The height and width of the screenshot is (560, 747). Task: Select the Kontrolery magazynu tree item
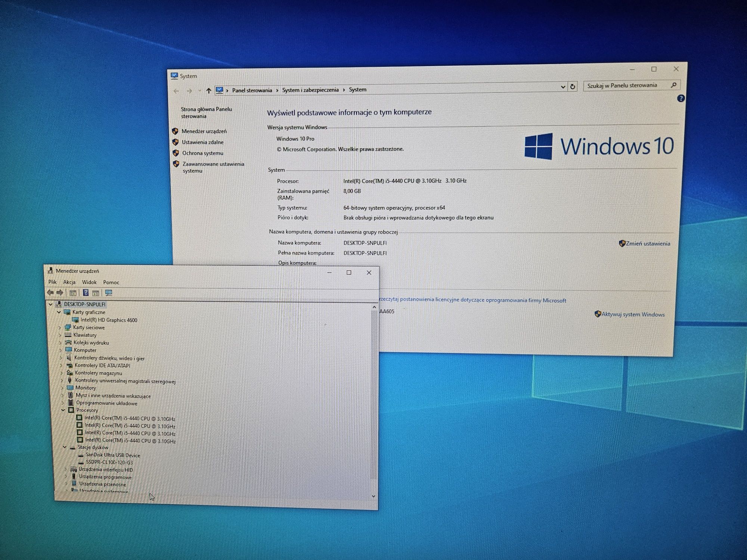point(98,373)
